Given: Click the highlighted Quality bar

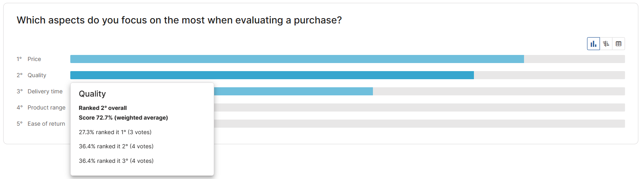Looking at the screenshot, I should click(272, 75).
